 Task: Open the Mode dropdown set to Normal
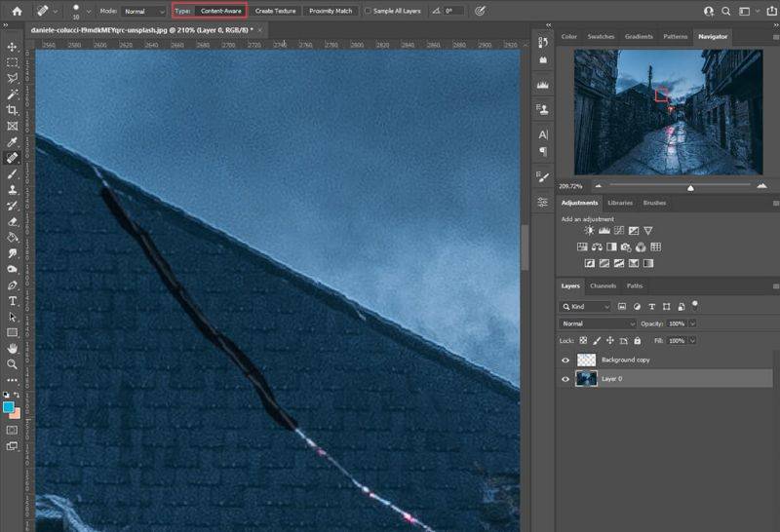tap(144, 11)
